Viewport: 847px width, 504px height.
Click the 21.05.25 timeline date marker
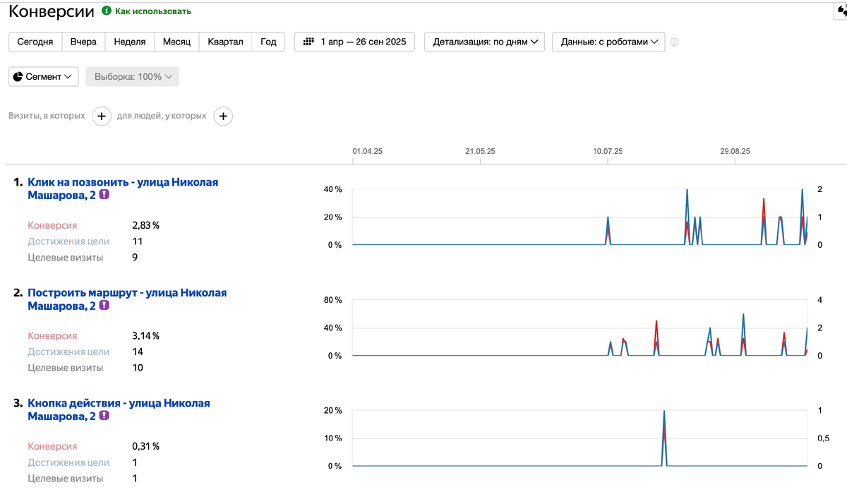pos(480,151)
